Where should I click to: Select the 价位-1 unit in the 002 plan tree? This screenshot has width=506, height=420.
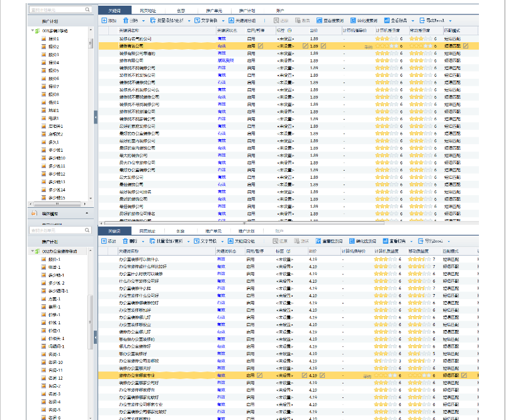51,331
